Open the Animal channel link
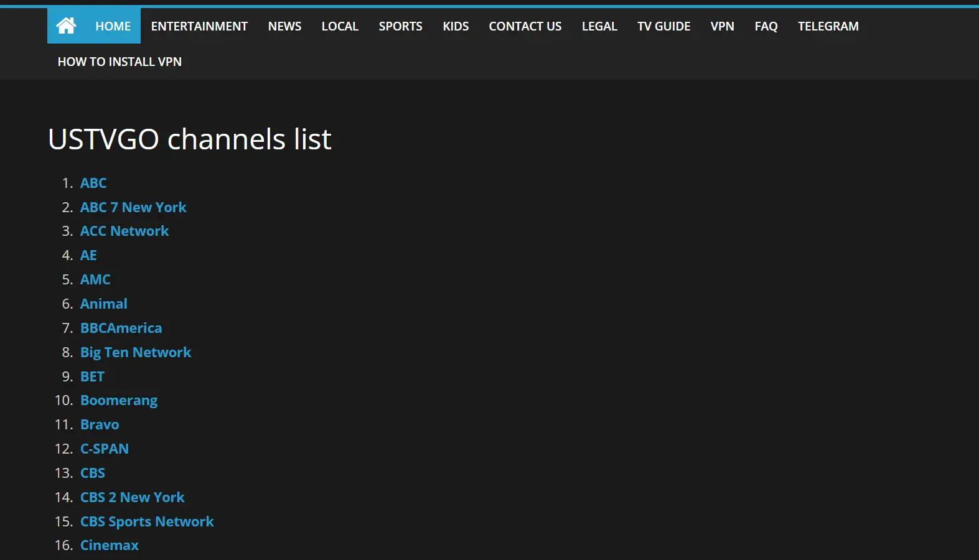Image resolution: width=979 pixels, height=560 pixels. [x=104, y=304]
